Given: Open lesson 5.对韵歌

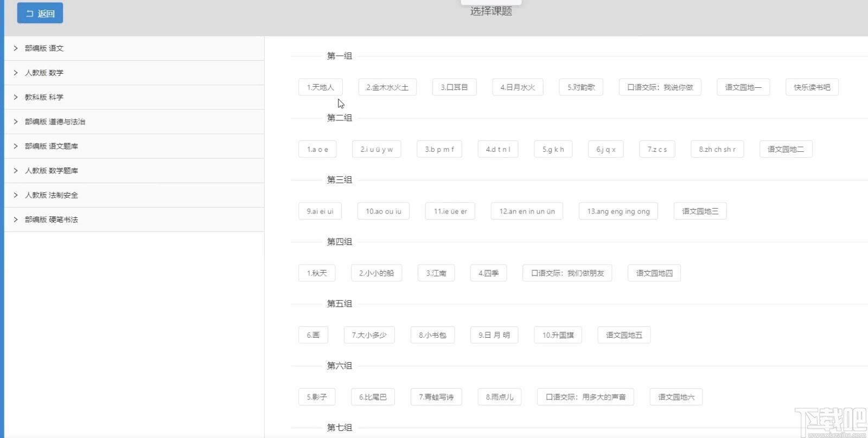Looking at the screenshot, I should [x=582, y=87].
